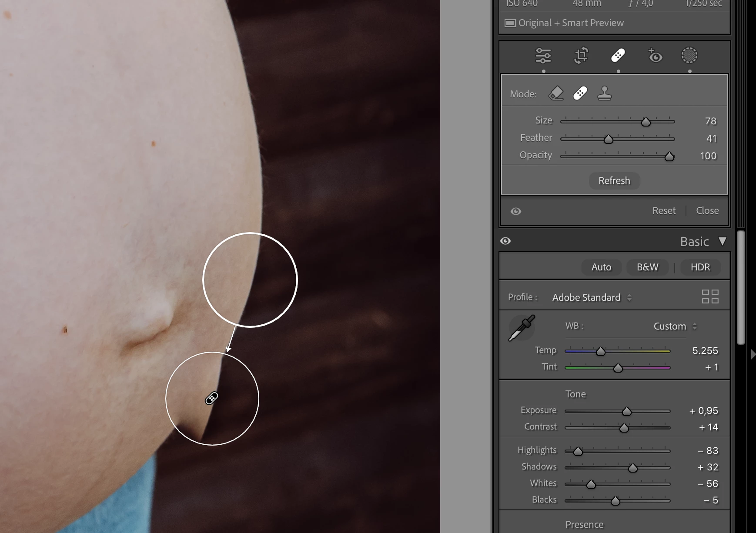
Task: Open the Edit sliders tool
Action: 543,56
